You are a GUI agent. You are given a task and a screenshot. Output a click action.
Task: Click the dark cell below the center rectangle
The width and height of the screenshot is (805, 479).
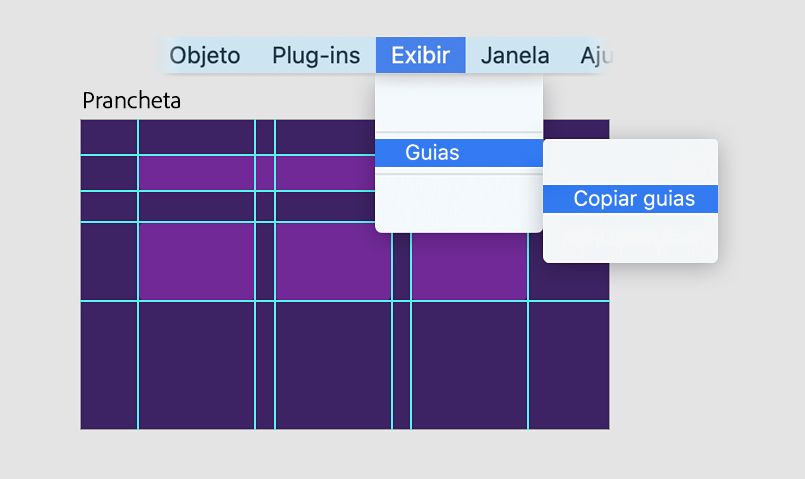(x=333, y=365)
